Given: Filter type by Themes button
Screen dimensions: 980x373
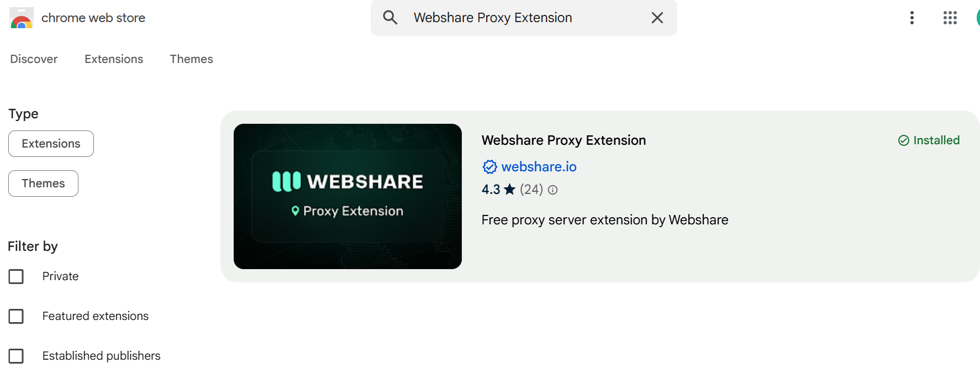Looking at the screenshot, I should (43, 183).
